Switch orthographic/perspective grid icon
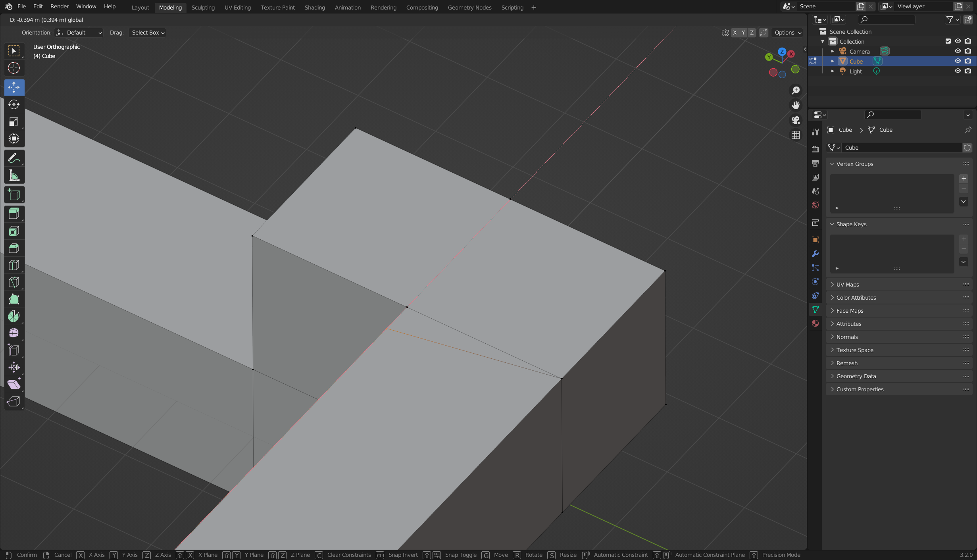977x560 pixels. pyautogui.click(x=796, y=135)
